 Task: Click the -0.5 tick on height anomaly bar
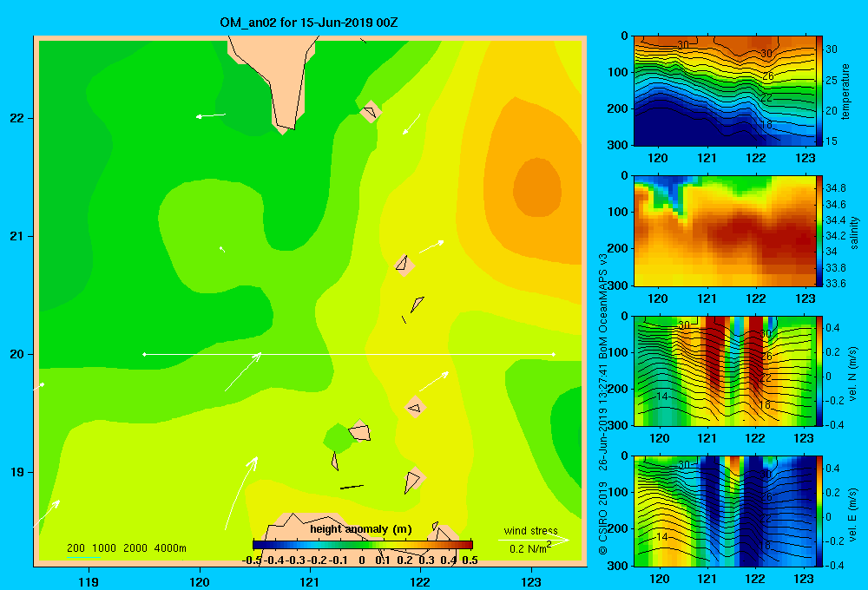(x=252, y=560)
